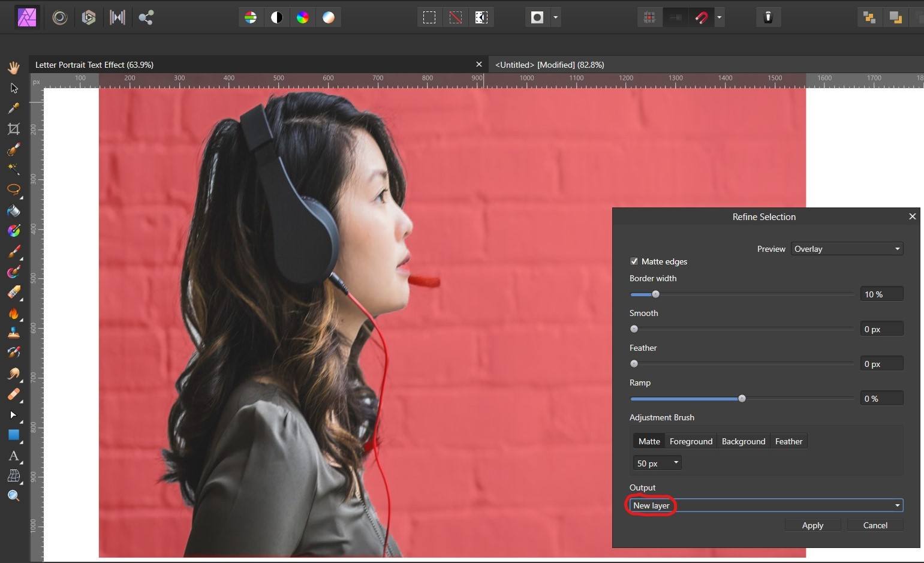Image resolution: width=924 pixels, height=563 pixels.
Task: Click the Border width slider handle
Action: [655, 294]
